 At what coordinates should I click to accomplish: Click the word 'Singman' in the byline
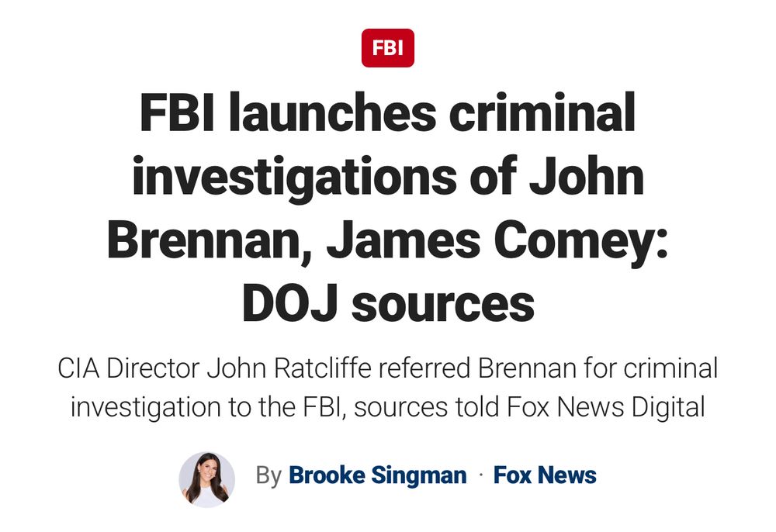[419, 475]
